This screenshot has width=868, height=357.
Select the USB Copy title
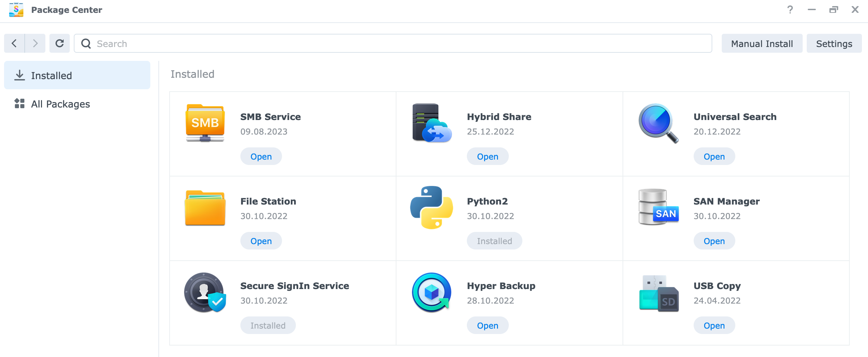(x=717, y=286)
